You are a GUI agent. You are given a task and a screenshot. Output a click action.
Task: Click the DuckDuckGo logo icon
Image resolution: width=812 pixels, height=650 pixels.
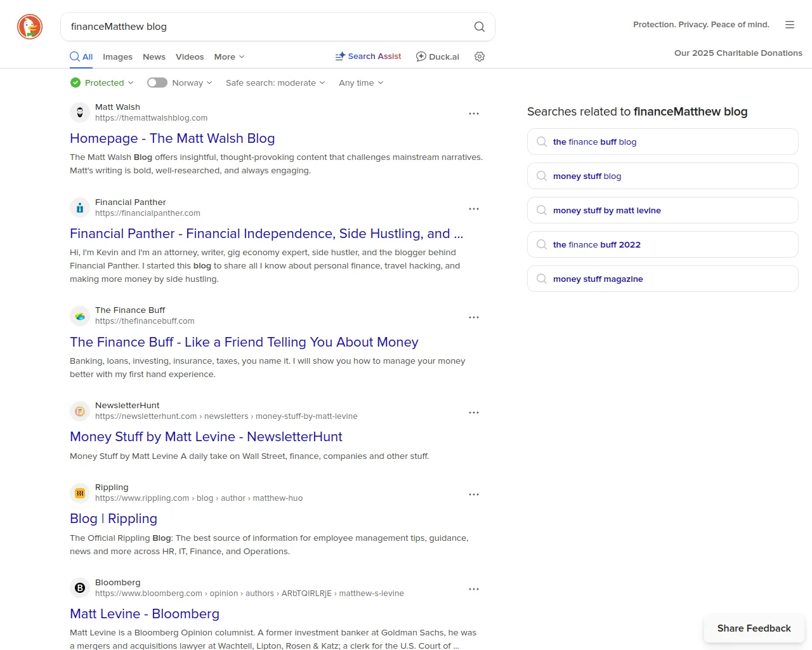(30, 27)
